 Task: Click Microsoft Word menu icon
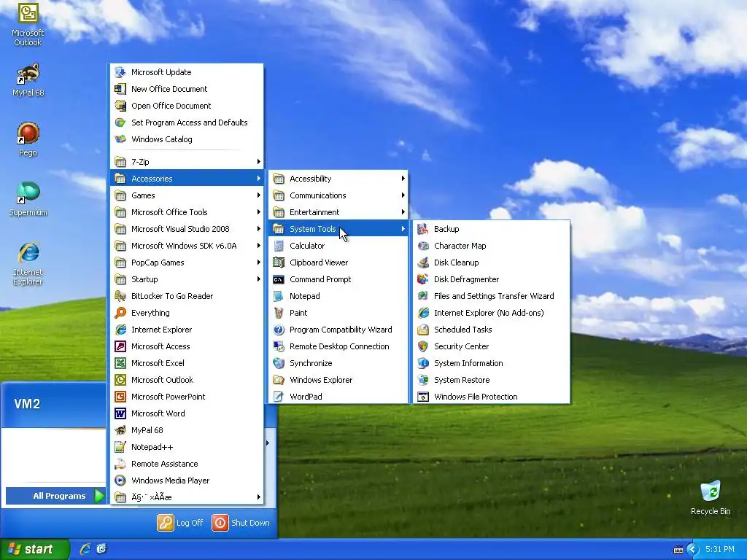[120, 413]
